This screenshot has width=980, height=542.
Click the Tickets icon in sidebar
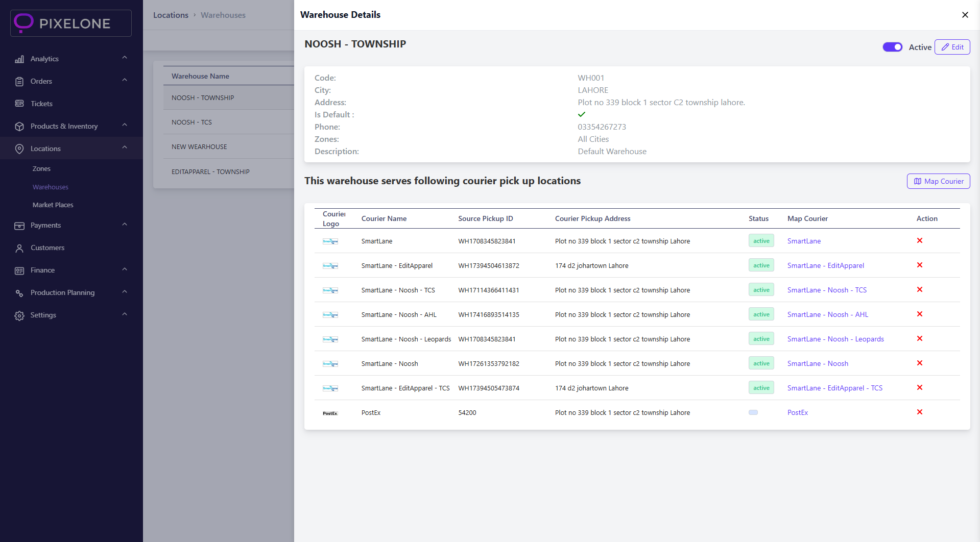[19, 104]
